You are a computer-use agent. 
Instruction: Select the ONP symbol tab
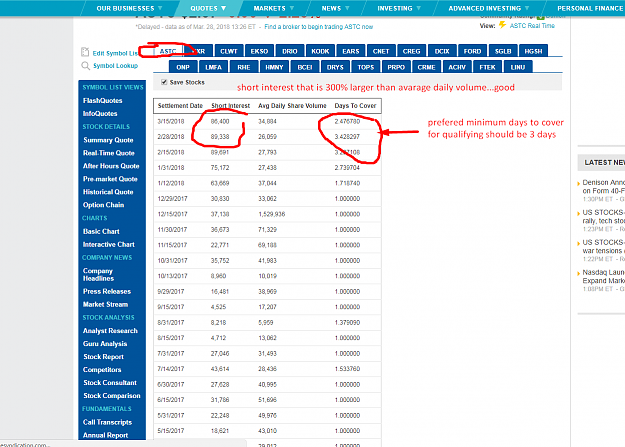[183, 67]
